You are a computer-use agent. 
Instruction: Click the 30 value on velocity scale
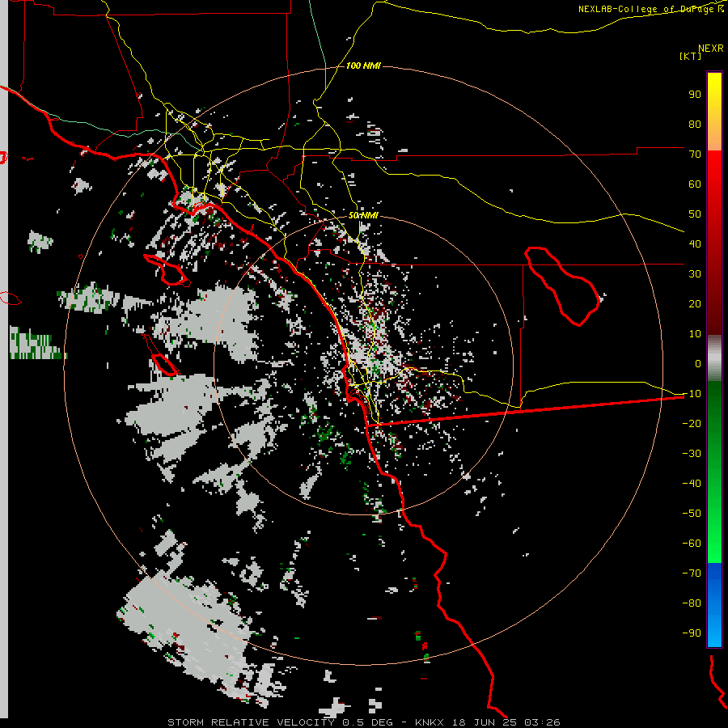coord(695,274)
